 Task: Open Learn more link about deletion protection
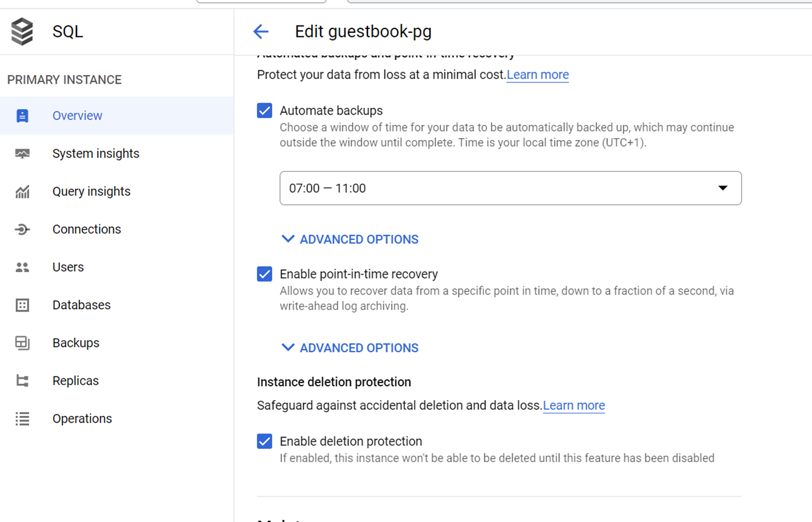pyautogui.click(x=574, y=406)
